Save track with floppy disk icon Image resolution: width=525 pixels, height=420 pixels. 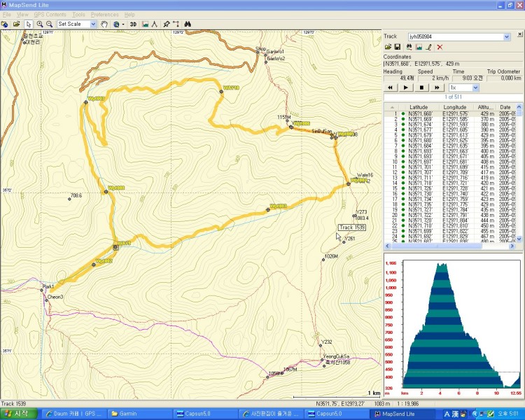(x=398, y=47)
